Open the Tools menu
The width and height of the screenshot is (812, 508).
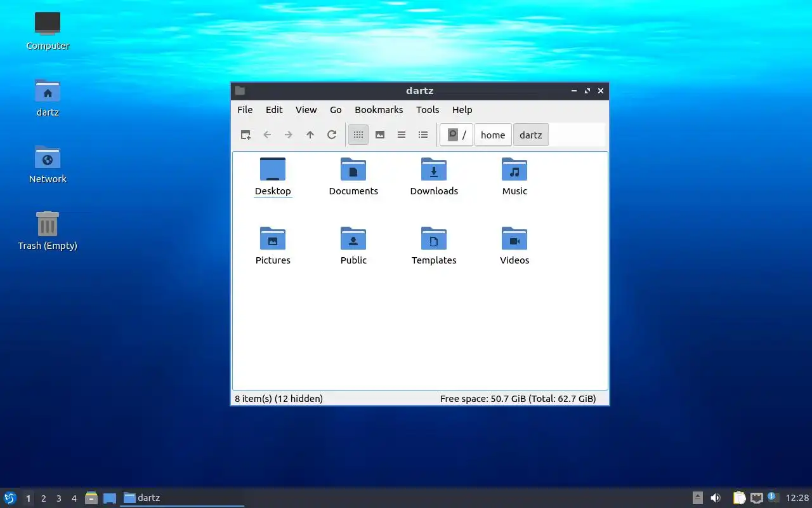click(x=428, y=110)
